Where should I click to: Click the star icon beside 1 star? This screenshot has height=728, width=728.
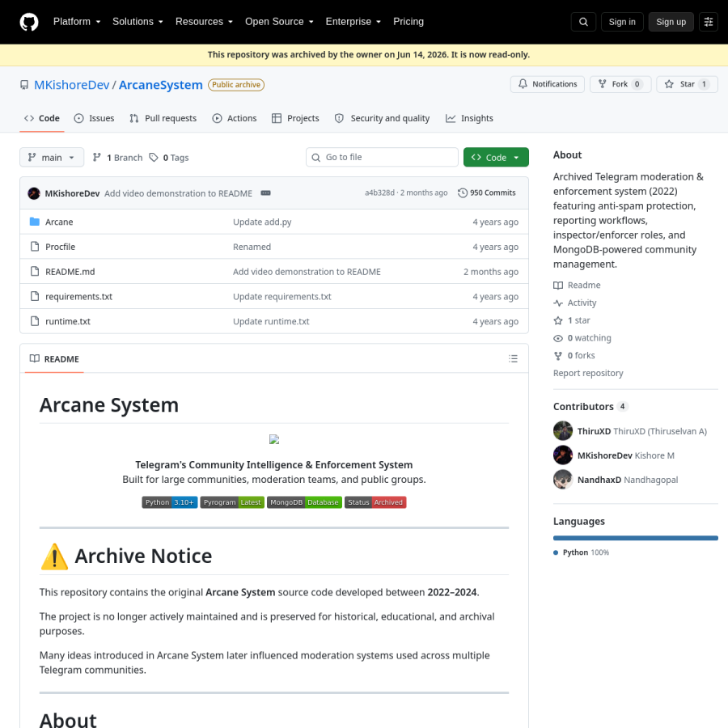point(558,320)
